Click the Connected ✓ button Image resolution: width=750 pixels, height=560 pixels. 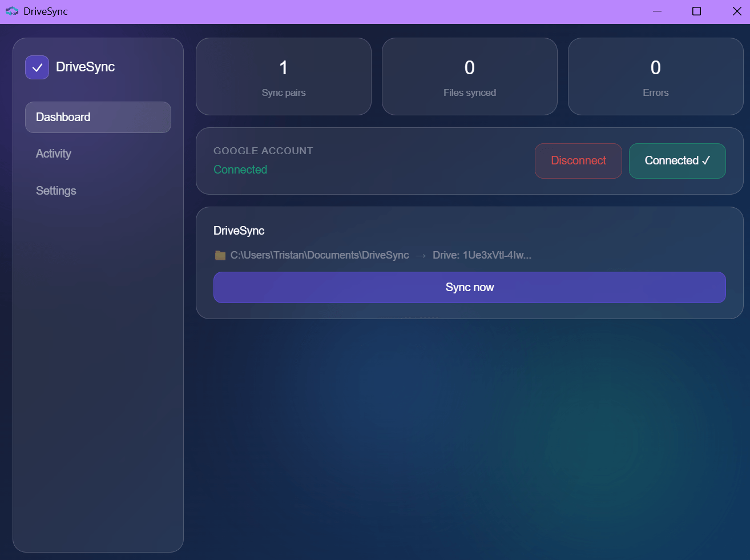click(678, 161)
